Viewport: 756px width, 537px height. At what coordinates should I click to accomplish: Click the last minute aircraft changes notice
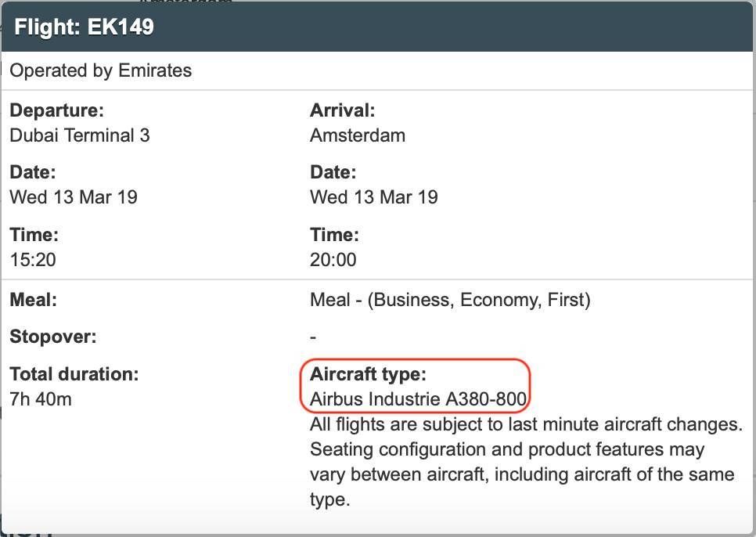pos(527,424)
